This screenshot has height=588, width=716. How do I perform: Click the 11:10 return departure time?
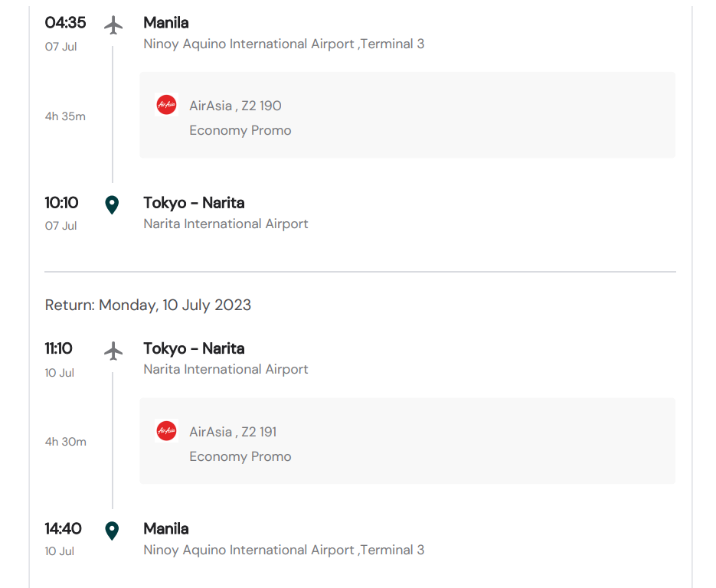[x=59, y=348]
